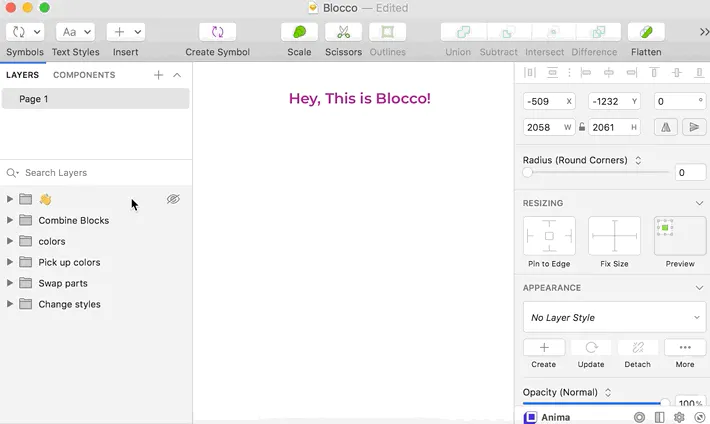Toggle visibility of waving hand layer
The width and height of the screenshot is (710, 424).
[173, 199]
